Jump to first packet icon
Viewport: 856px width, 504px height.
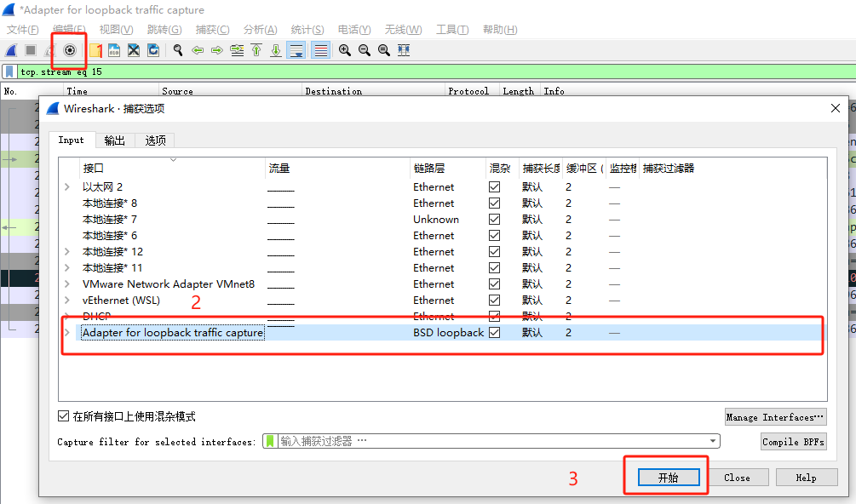[x=256, y=51]
